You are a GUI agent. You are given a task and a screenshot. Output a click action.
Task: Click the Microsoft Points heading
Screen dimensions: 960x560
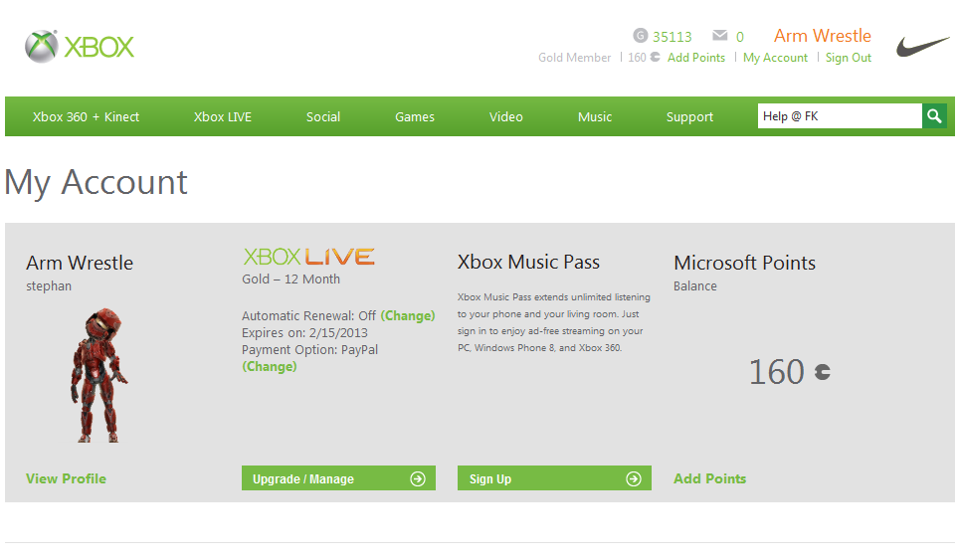(x=744, y=263)
